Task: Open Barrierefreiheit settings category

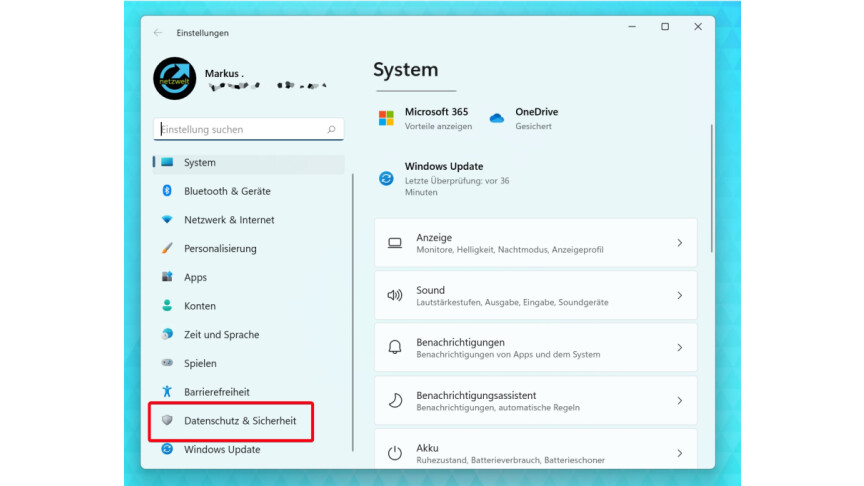Action: click(x=249, y=392)
